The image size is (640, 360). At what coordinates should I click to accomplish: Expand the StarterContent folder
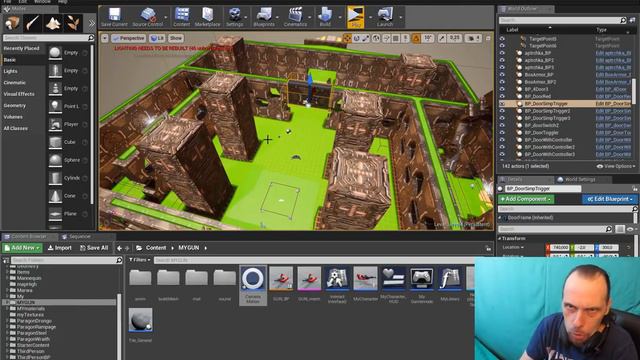pos(8,345)
